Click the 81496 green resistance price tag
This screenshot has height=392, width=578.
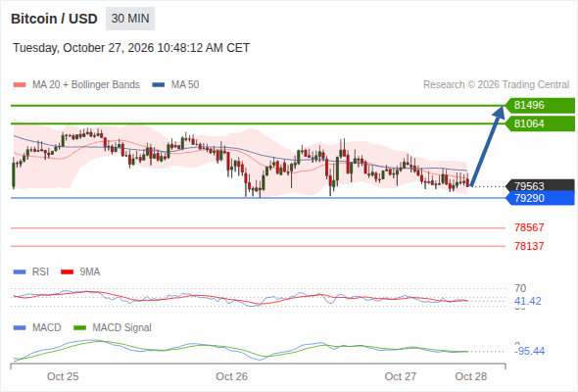(540, 106)
